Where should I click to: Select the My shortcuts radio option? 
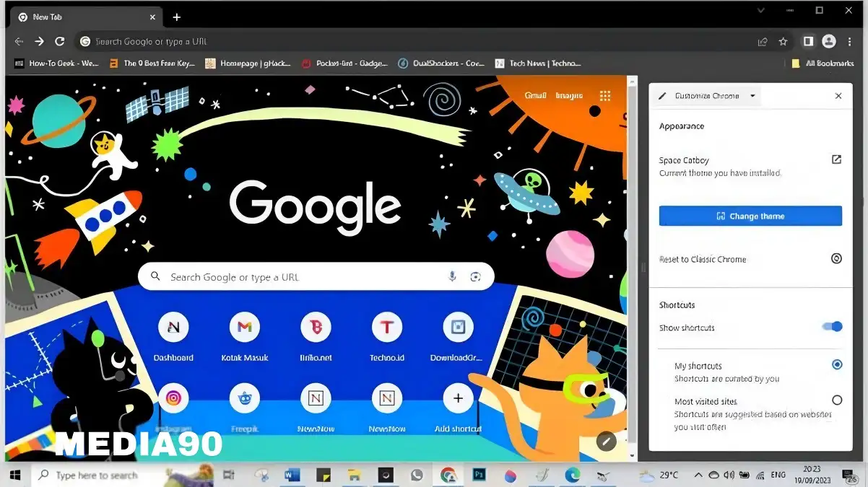(x=836, y=365)
